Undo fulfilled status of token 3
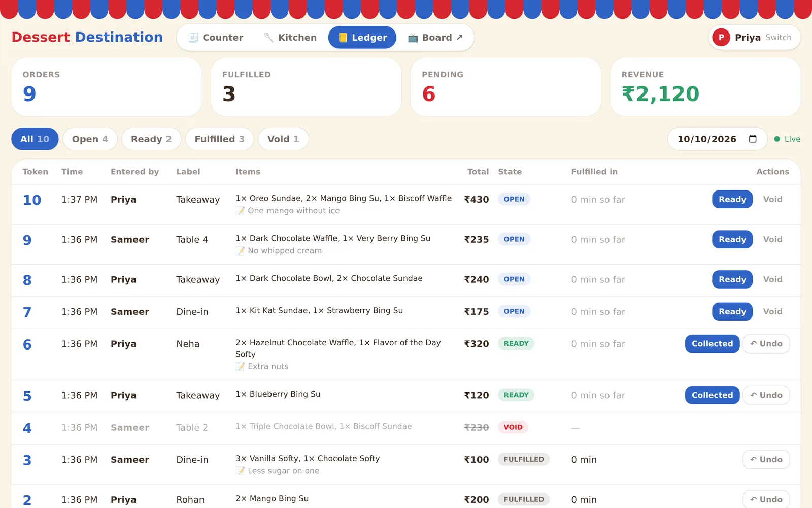Viewport: 812px width, 508px height. coord(766,460)
